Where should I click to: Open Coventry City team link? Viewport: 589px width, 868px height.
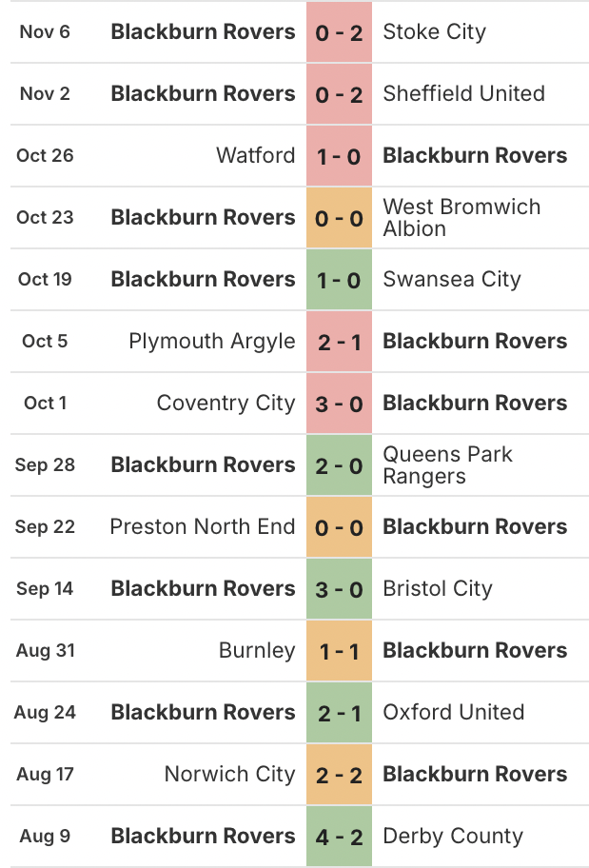[226, 404]
